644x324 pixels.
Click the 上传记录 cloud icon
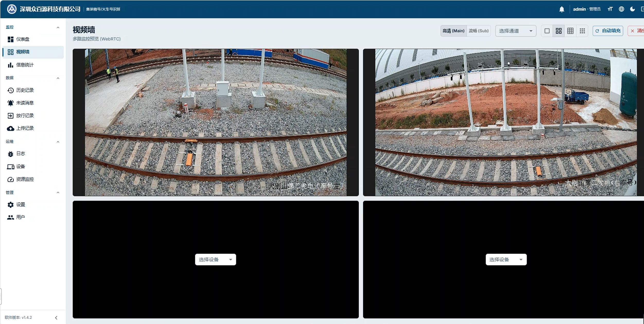coord(10,128)
